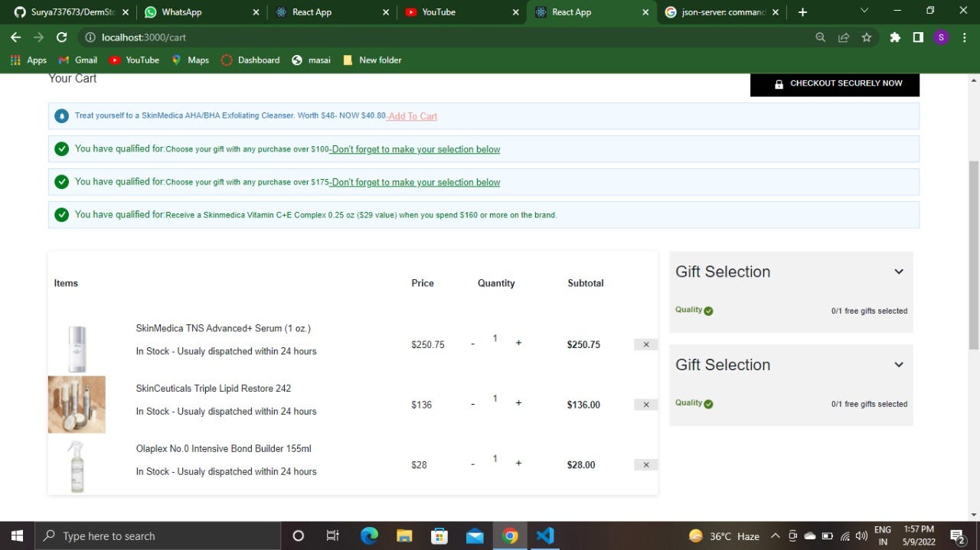980x550 pixels.
Task: Open the Chrome extensions puzzle icon
Action: pyautogui.click(x=895, y=37)
